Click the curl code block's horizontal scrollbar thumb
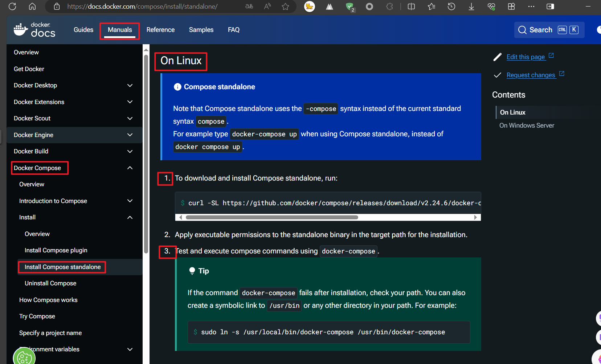 (272, 218)
